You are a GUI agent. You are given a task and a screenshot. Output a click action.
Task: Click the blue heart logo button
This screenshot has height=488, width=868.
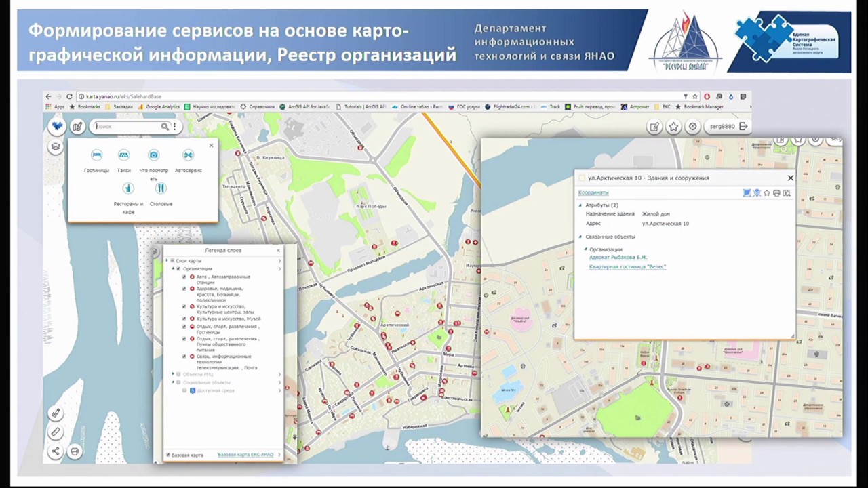57,126
